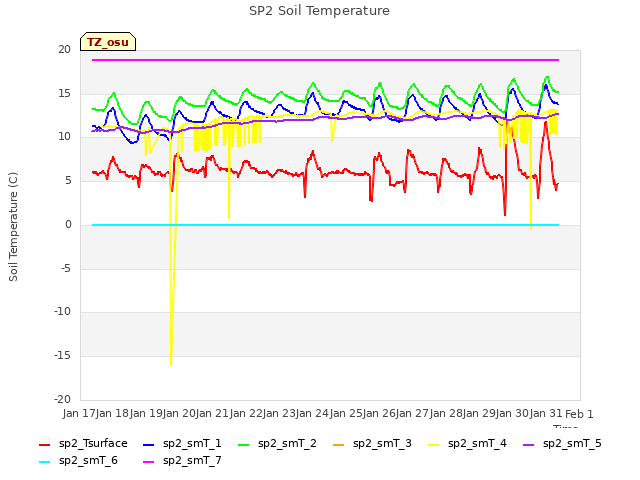Click the purple sp2_smT_5 legend swatch
This screenshot has width=640, height=480.
(x=529, y=444)
